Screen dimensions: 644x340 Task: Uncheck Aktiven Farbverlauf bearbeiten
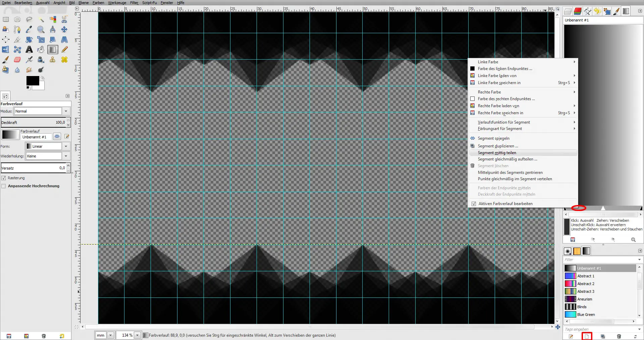[474, 204]
